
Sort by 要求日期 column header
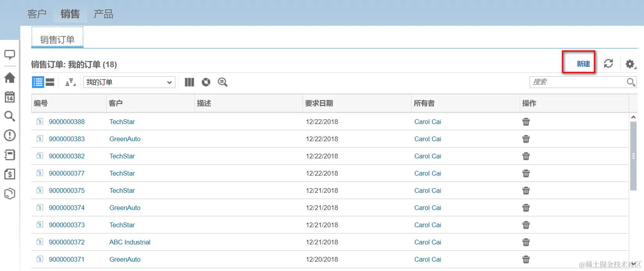click(x=319, y=103)
